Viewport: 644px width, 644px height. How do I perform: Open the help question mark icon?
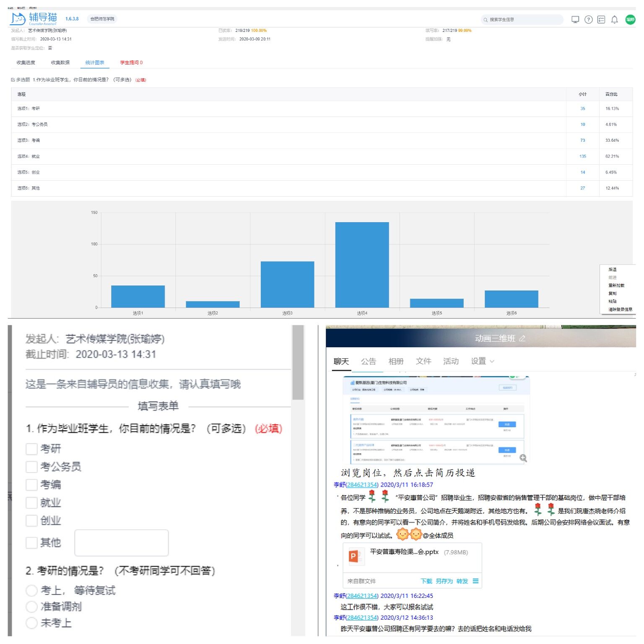[x=588, y=19]
